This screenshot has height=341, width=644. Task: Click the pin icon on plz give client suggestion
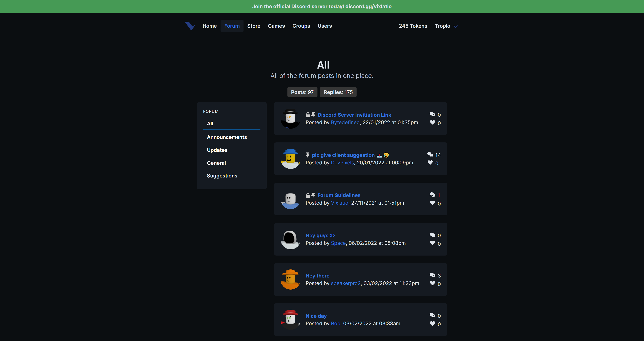coord(308,155)
